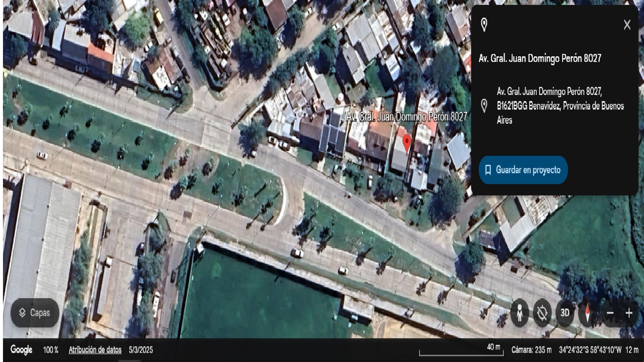Open Street View with the Pegman icon
The image size is (644, 362).
pyautogui.click(x=520, y=313)
